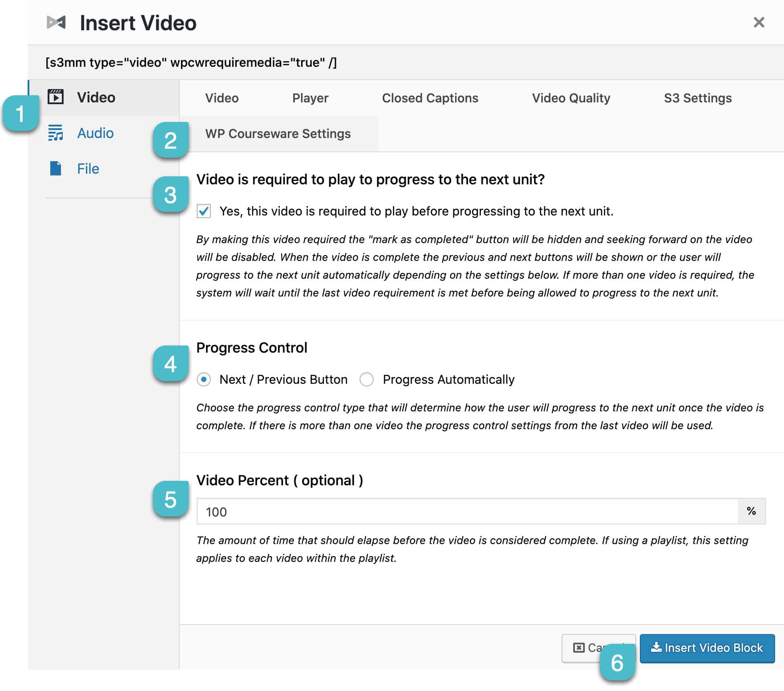Click the percent sign suffix of Video Percent
Screen dimensions: 784x691
(x=752, y=511)
